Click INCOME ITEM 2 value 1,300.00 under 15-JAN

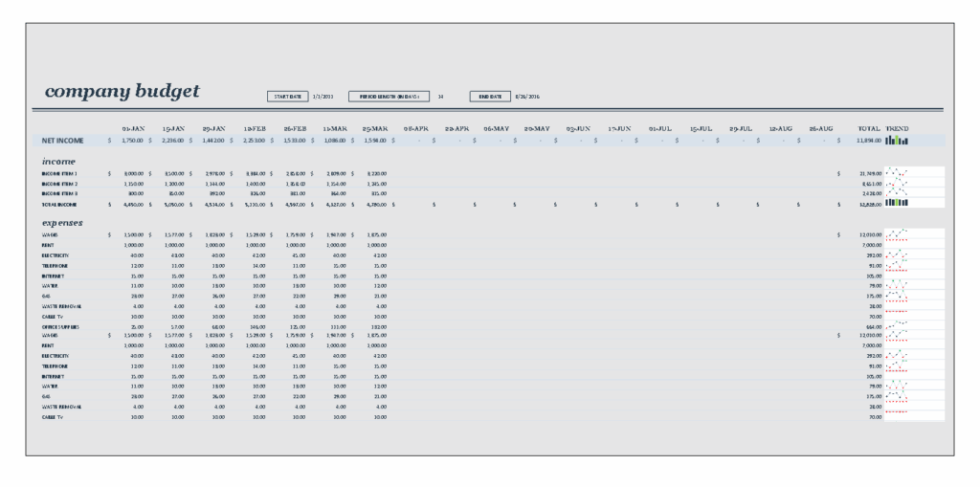pos(174,184)
